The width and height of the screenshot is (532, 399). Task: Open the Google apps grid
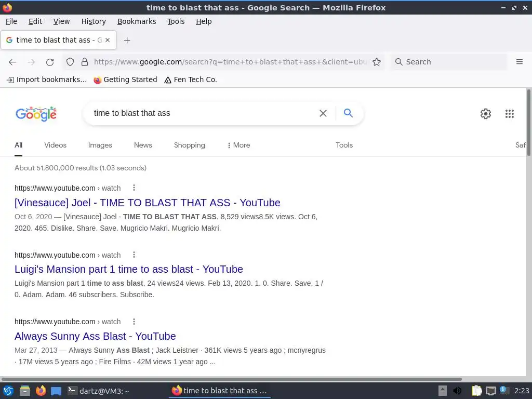(x=510, y=114)
